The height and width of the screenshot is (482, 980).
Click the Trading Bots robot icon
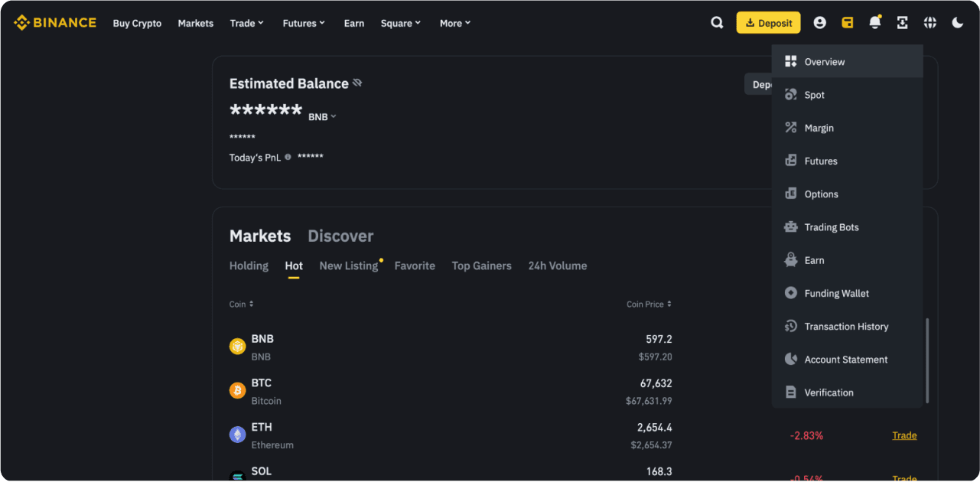point(791,227)
